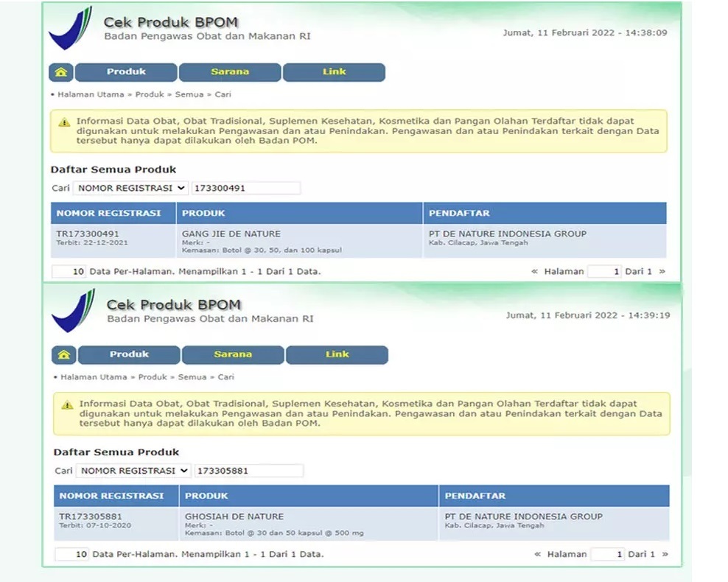Expand the NOMOR REGISTRASI dropdown above GANG JIE
Viewport: 728px width, 582px height.
click(x=130, y=188)
